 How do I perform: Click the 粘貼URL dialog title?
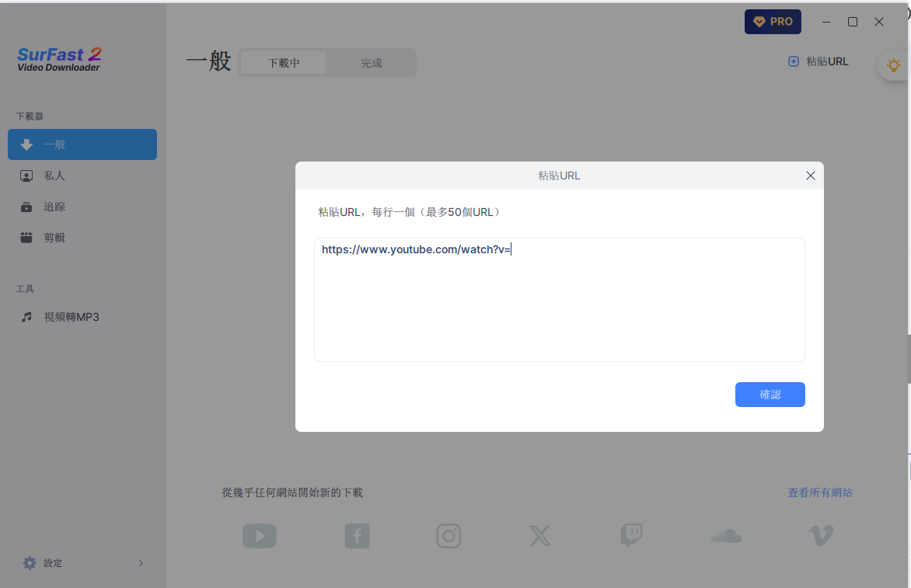pyautogui.click(x=559, y=176)
